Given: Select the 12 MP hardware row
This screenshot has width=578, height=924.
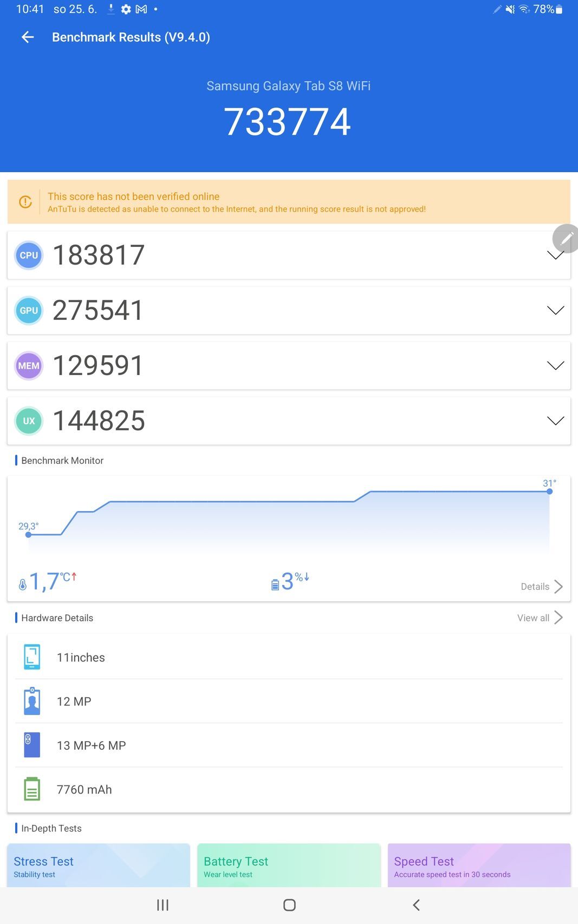Looking at the screenshot, I should [x=289, y=701].
